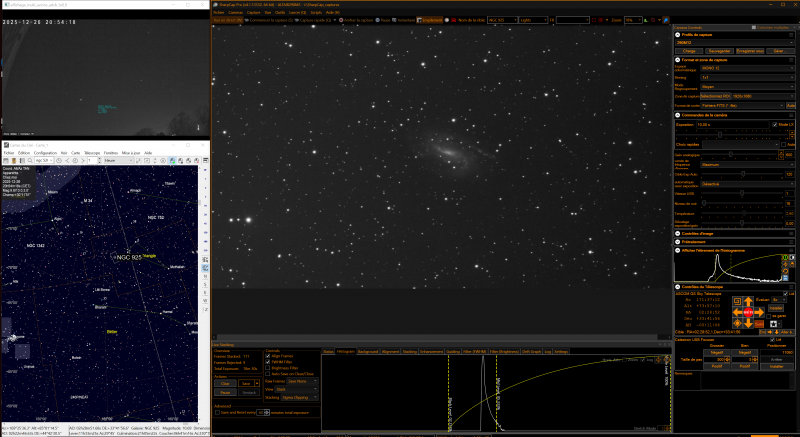Click the blue focus-assist icon after Zoom
800x437 pixels.
click(x=667, y=20)
